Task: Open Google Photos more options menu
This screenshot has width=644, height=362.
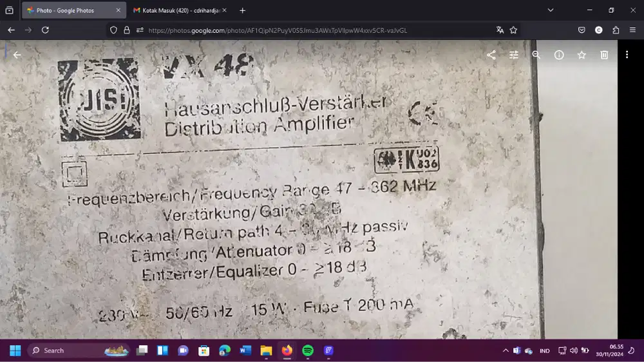Action: coord(627,55)
